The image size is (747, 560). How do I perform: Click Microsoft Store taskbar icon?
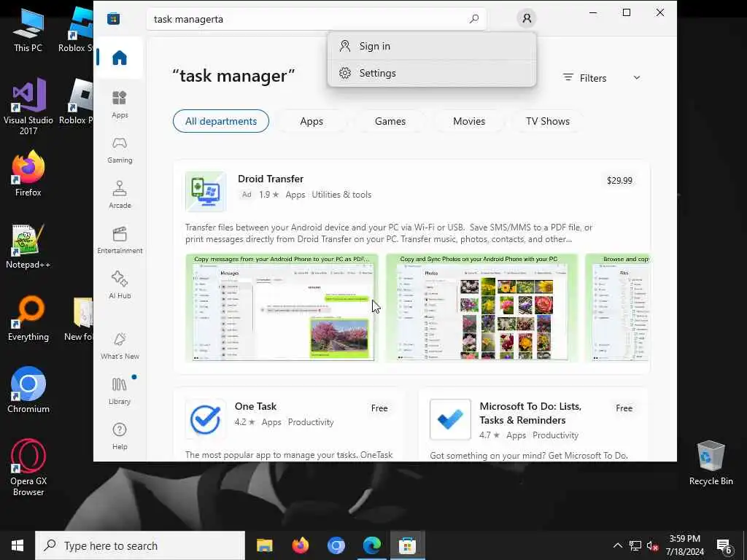(407, 545)
